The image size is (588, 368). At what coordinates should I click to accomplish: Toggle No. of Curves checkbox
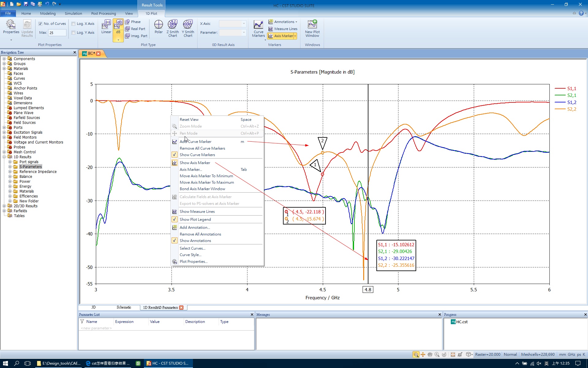(x=40, y=24)
